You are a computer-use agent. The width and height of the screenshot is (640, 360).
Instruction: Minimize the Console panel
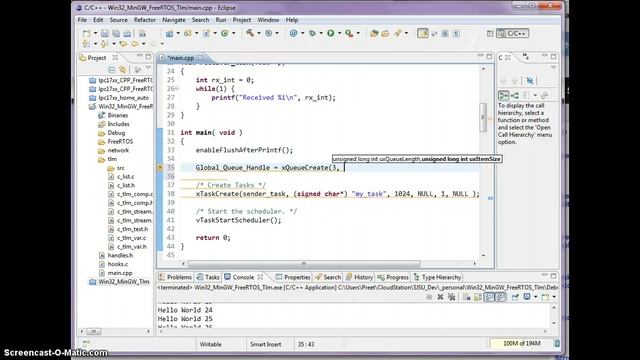[544, 276]
